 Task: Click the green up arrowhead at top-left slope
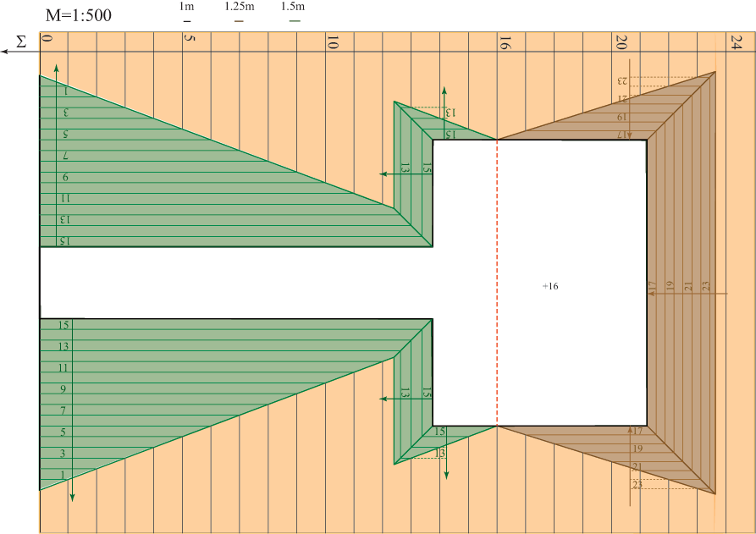56,67
